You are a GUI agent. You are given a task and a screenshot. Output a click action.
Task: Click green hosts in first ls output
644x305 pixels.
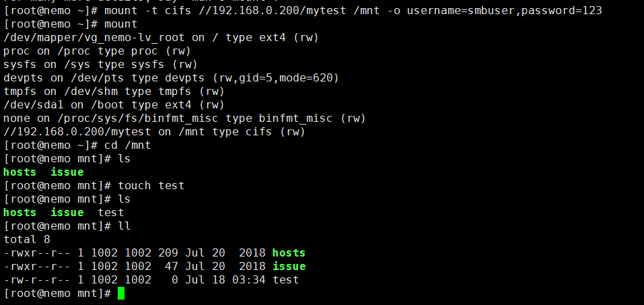(20, 172)
